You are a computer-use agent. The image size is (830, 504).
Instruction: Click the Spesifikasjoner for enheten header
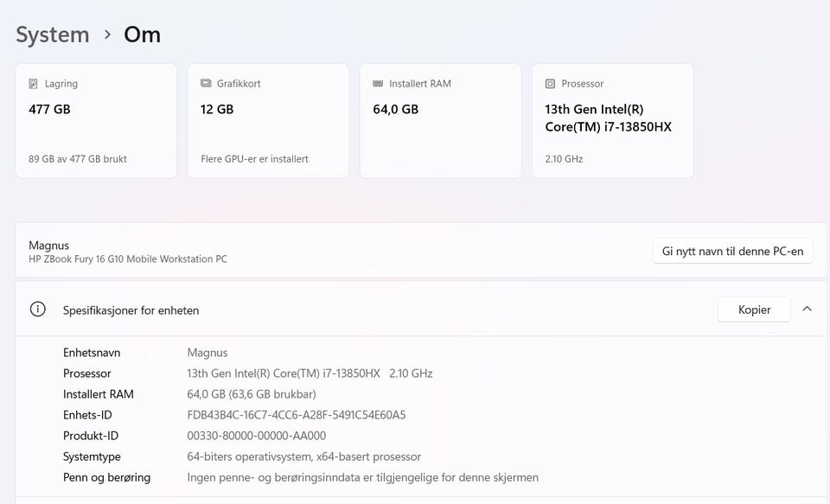pos(131,309)
